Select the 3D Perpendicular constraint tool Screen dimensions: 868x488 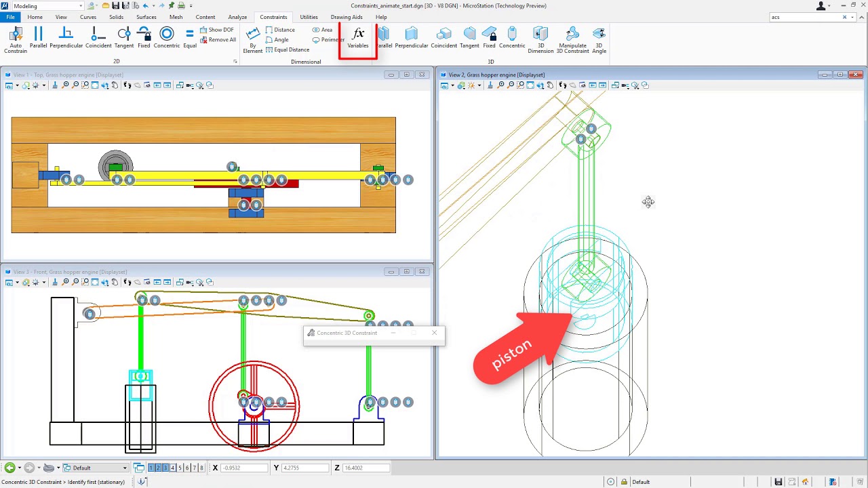point(412,38)
